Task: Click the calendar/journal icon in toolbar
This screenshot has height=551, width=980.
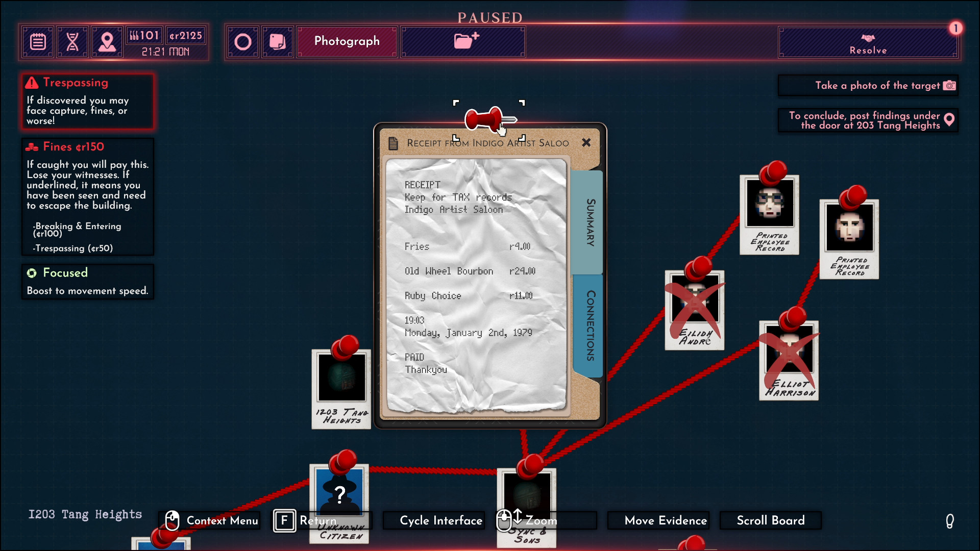Action: 38,42
